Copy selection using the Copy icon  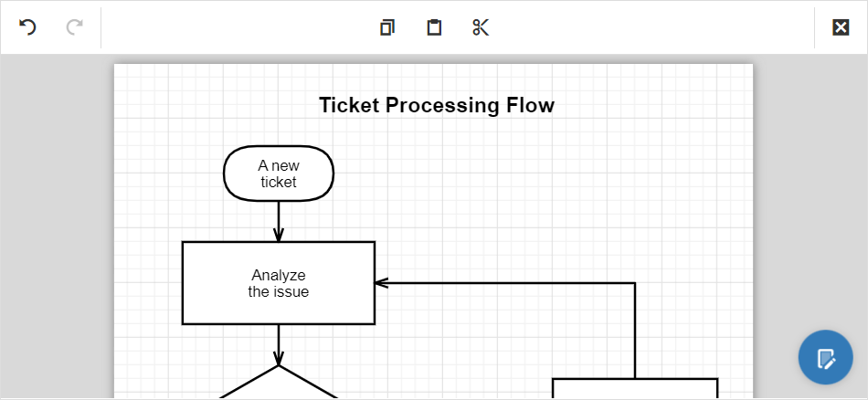tap(387, 27)
